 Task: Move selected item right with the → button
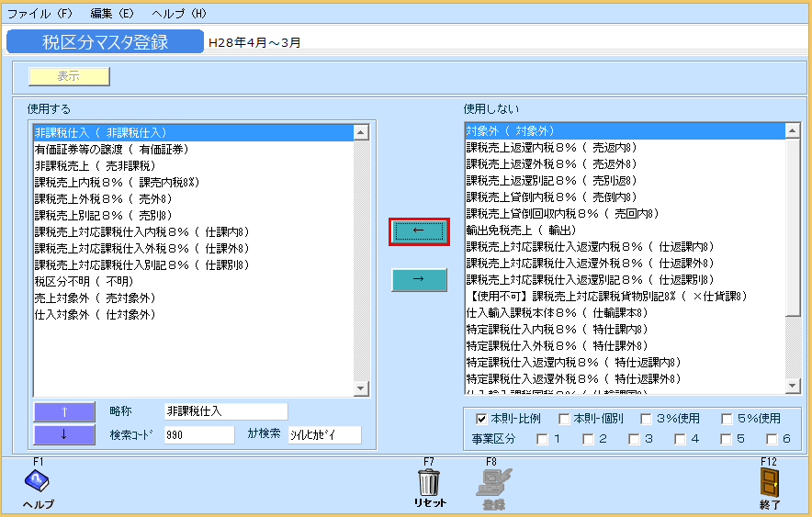(419, 280)
